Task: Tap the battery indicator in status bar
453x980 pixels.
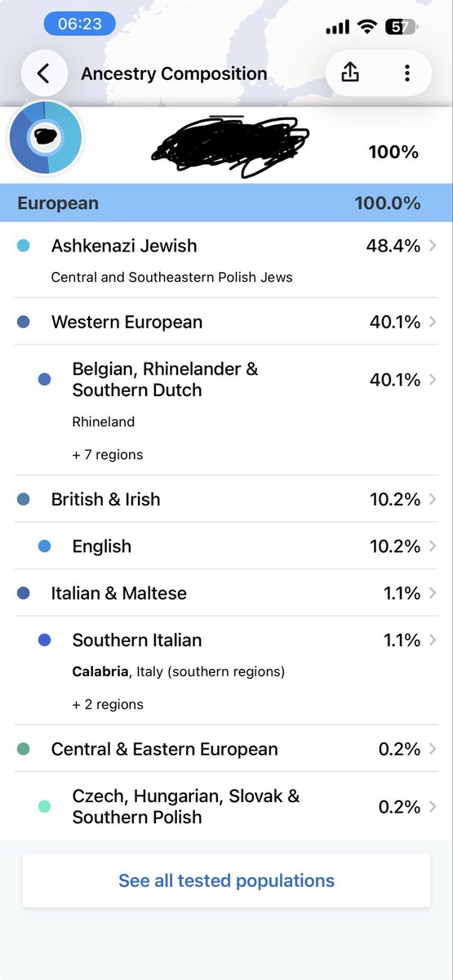Action: click(401, 27)
